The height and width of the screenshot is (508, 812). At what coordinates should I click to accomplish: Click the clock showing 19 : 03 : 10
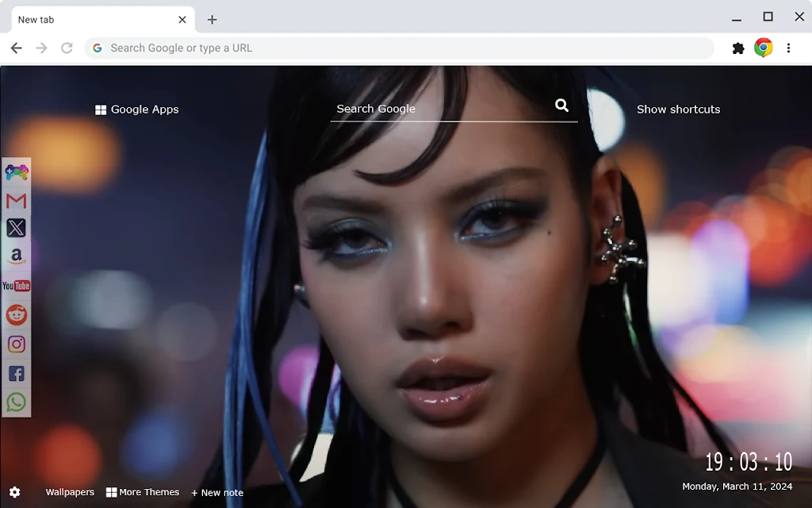[749, 462]
